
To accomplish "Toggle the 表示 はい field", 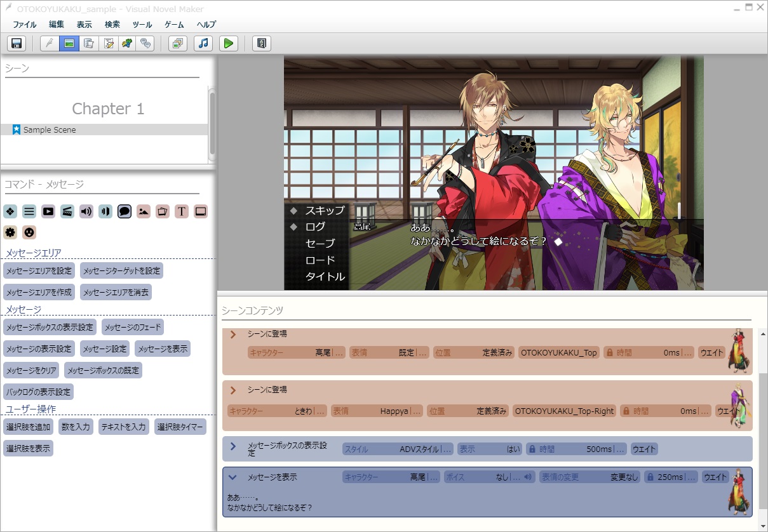I will click(x=489, y=449).
